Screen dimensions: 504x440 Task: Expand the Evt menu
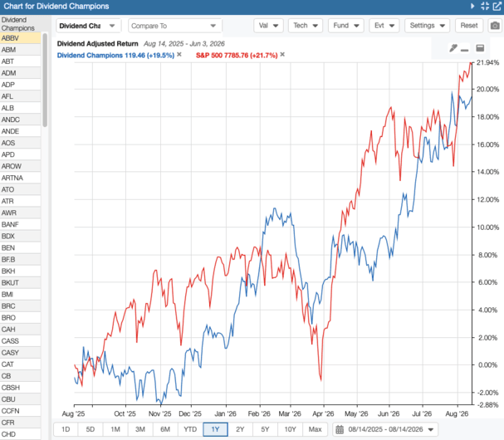[384, 26]
